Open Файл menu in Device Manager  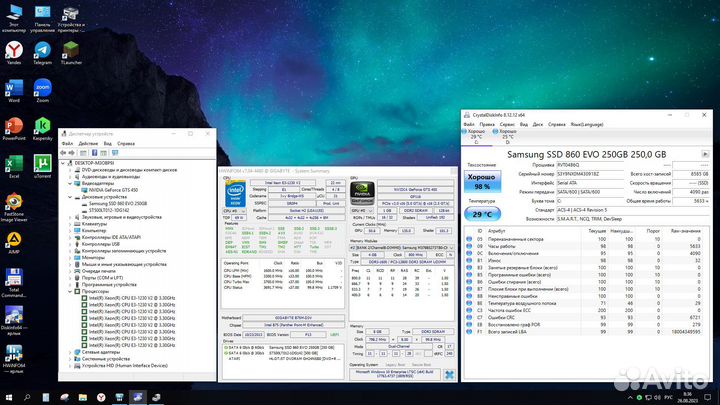[x=68, y=143]
